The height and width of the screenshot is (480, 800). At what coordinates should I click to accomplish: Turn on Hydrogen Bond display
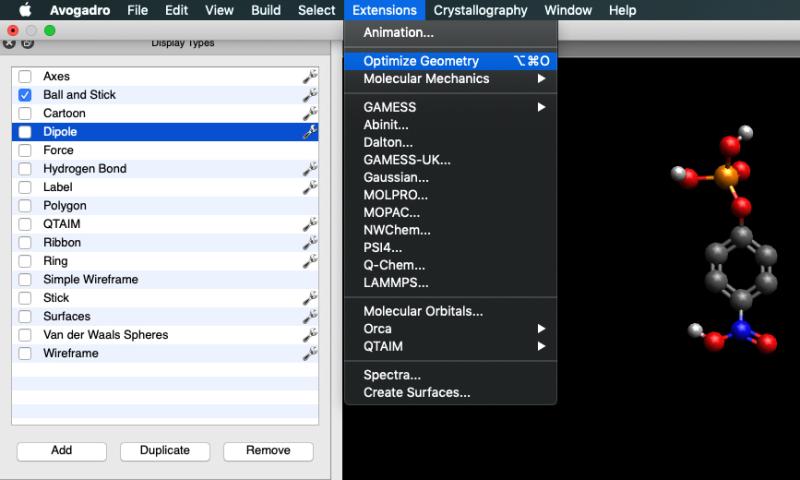click(x=24, y=169)
